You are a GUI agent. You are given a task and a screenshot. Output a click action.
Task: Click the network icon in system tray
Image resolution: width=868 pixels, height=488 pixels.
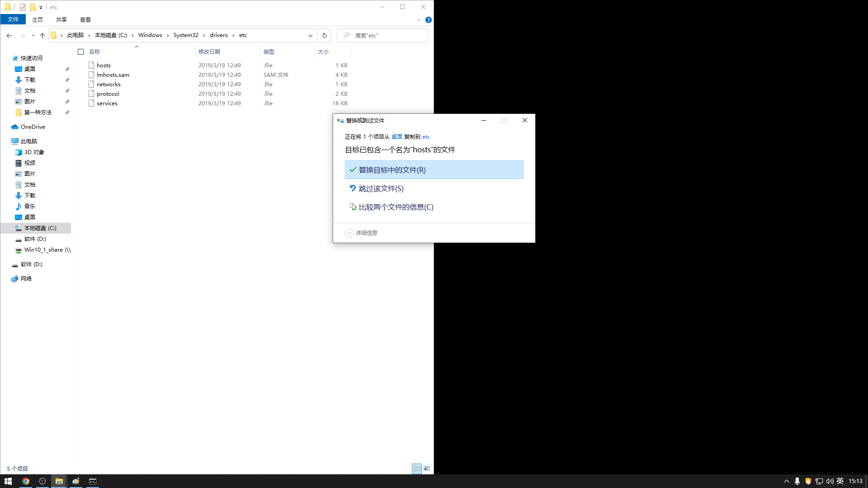(x=819, y=481)
